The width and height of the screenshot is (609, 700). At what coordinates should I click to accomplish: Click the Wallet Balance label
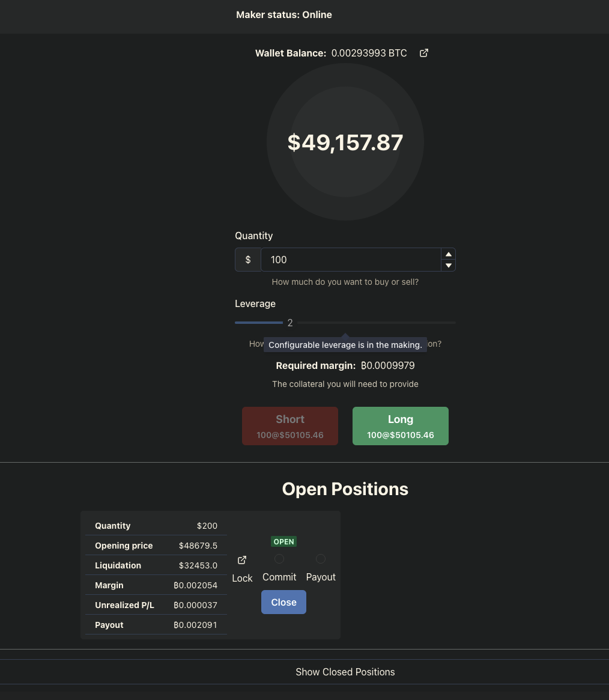coord(291,53)
